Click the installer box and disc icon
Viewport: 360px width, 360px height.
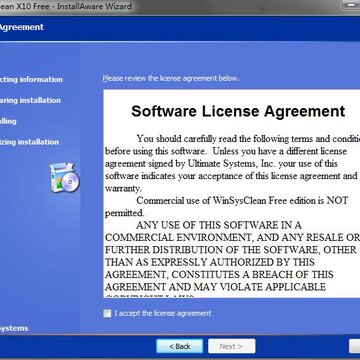point(65,177)
